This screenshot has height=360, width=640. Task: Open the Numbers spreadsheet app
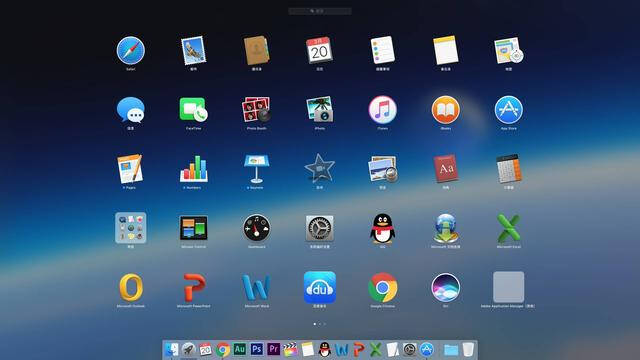coord(193,169)
